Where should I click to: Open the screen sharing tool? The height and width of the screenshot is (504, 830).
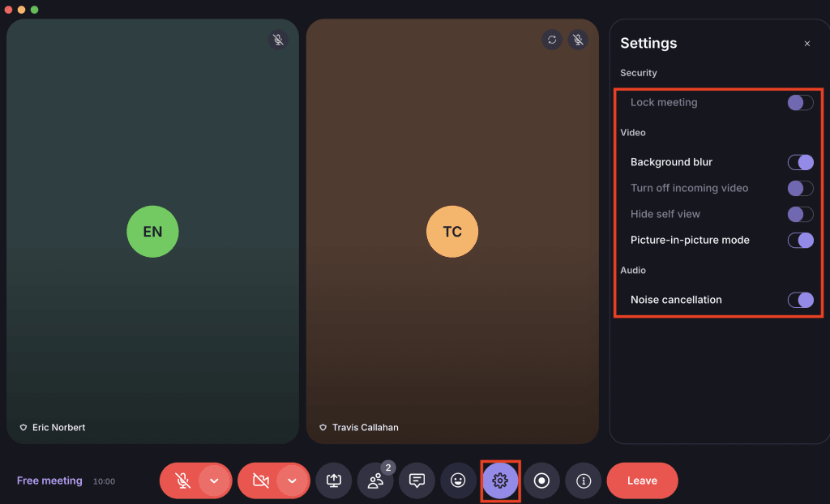333,481
